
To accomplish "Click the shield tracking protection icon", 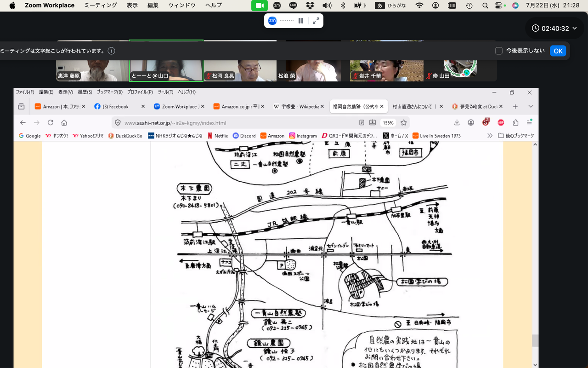I will coord(118,123).
